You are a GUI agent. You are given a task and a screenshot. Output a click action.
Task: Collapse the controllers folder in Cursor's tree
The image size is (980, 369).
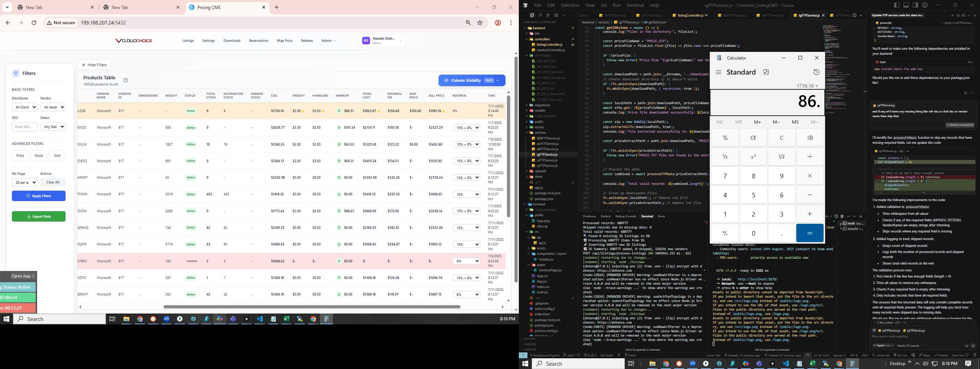[x=542, y=39]
